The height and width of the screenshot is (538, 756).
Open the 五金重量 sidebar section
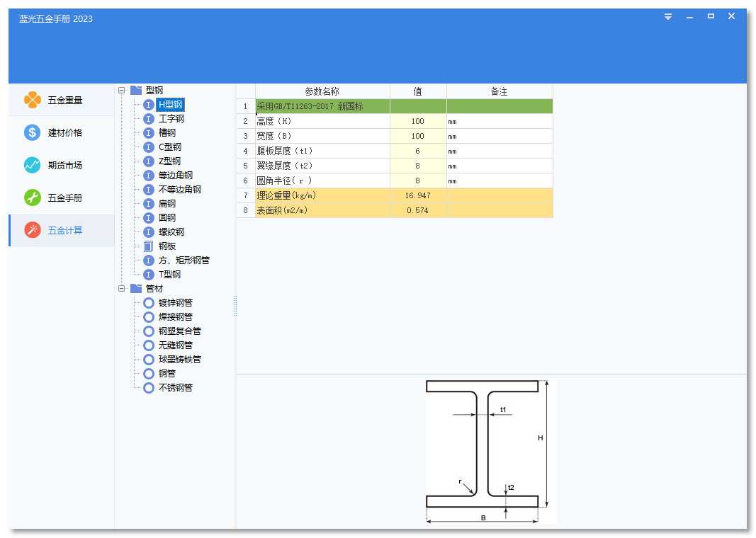[62, 101]
